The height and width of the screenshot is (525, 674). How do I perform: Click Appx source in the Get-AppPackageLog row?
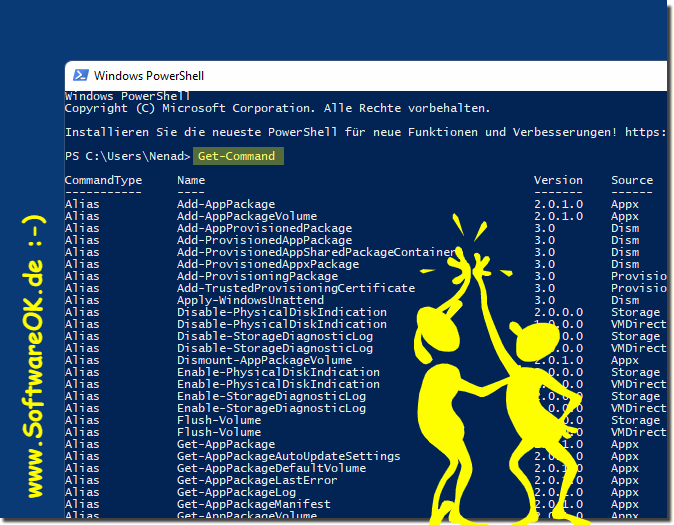[x=625, y=492]
